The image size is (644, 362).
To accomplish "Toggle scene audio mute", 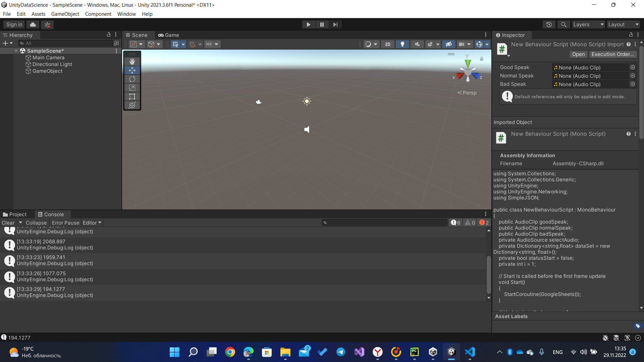I will coord(417,44).
